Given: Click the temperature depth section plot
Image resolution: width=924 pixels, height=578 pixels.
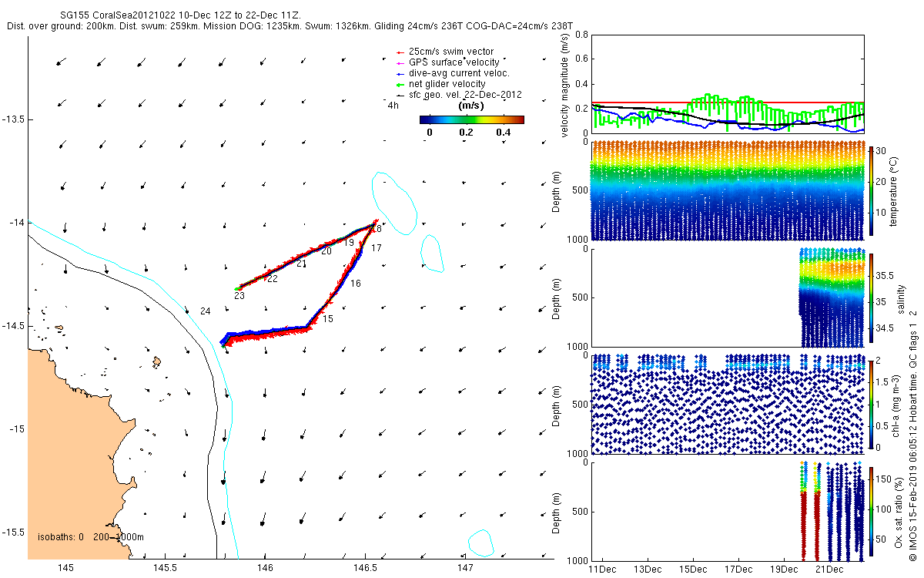Looking at the screenshot, I should (727, 190).
